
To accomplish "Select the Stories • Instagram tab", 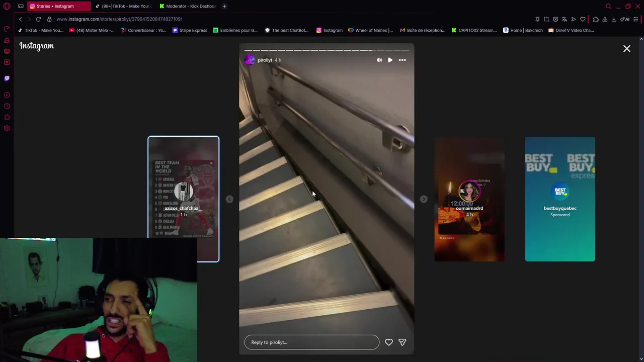I will point(59,6).
